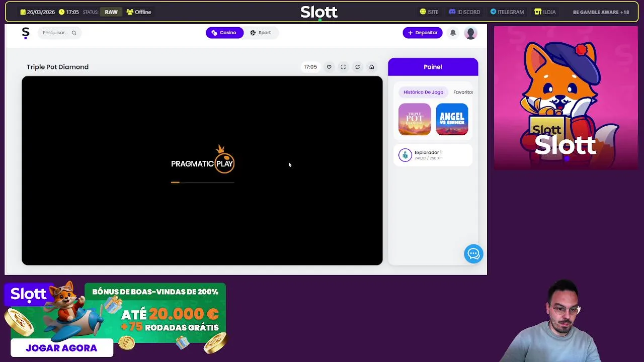Screen dimensions: 644x362
Task: Open Histórico De Jogo tab
Action: pos(423,92)
